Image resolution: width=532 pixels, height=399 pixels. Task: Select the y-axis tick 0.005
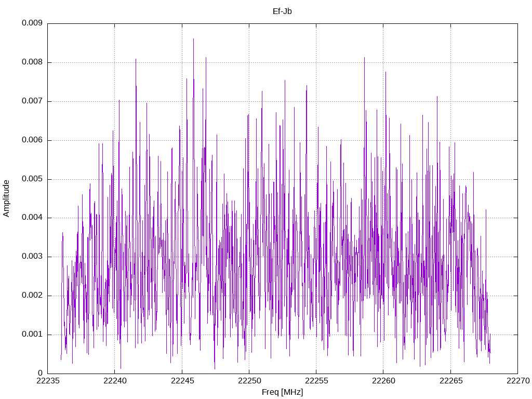[32, 179]
